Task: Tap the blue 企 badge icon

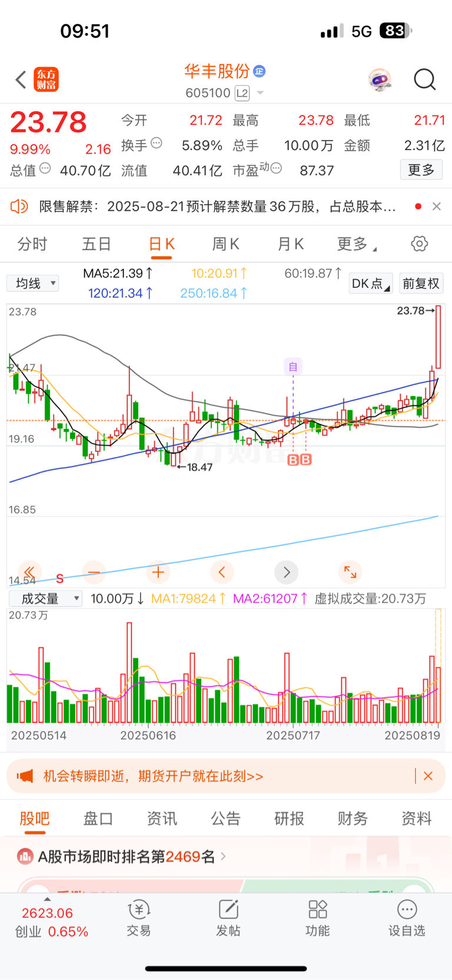Action: [259, 71]
